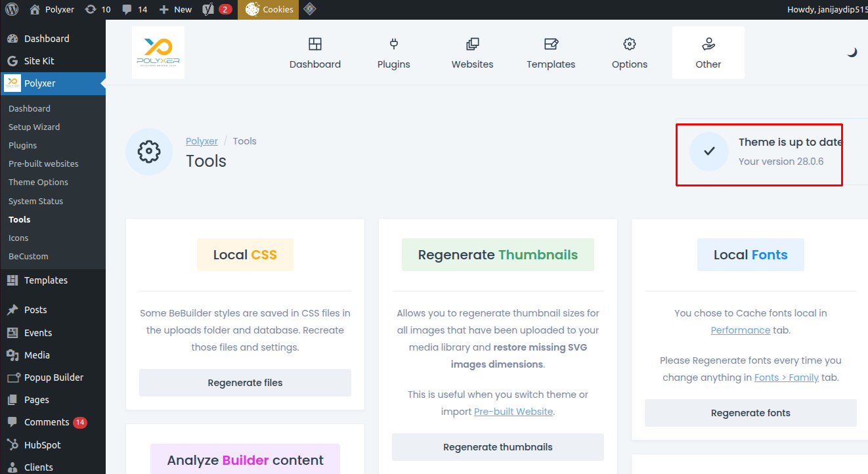Open Plugins submenu item

pos(22,145)
